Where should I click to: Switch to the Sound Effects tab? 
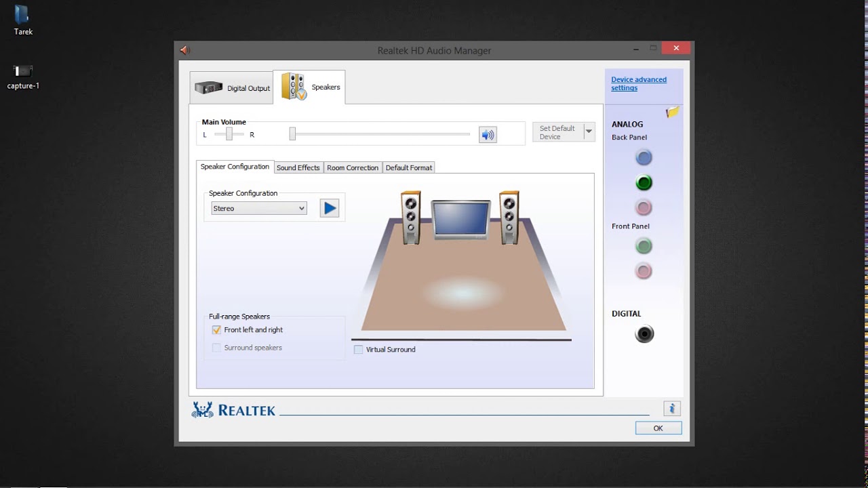click(298, 167)
